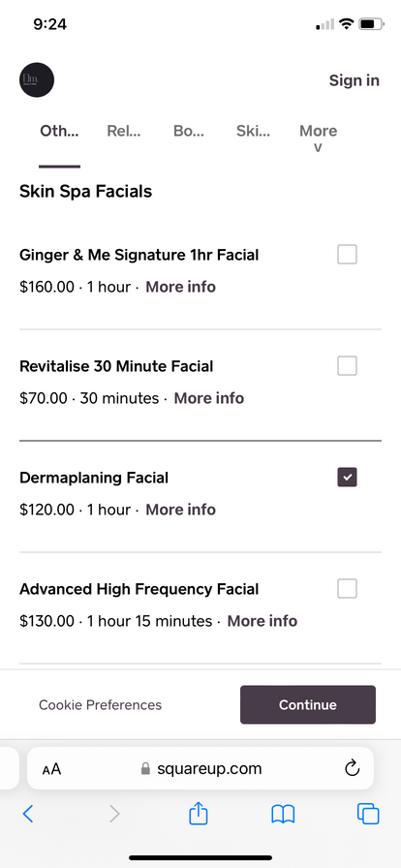Open the Safari bookmarks book icon
Viewport: 401px width, 868px height.
coord(283,814)
